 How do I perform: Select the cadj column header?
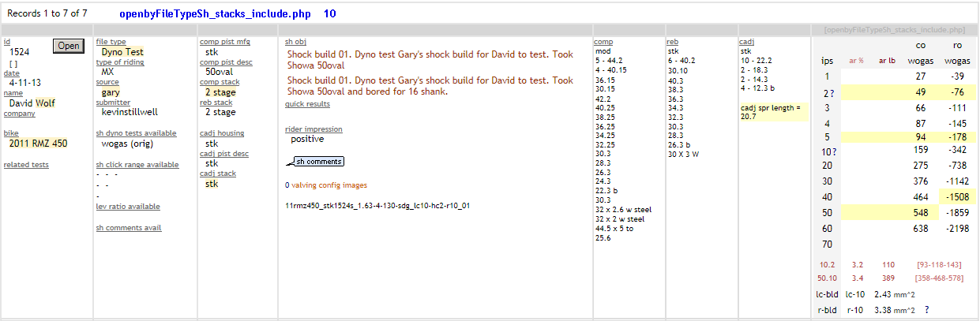pyautogui.click(x=746, y=42)
